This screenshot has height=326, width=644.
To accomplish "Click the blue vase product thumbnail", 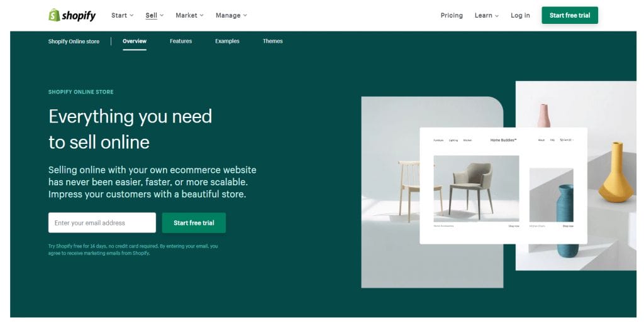I will click(x=551, y=195).
